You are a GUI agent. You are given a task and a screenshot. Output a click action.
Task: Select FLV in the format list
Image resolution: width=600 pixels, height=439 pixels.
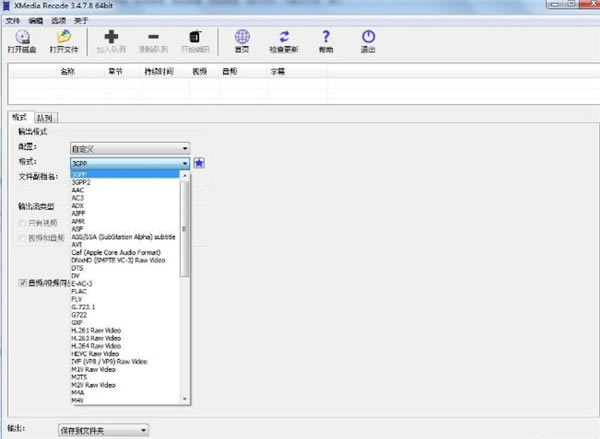pyautogui.click(x=125, y=299)
